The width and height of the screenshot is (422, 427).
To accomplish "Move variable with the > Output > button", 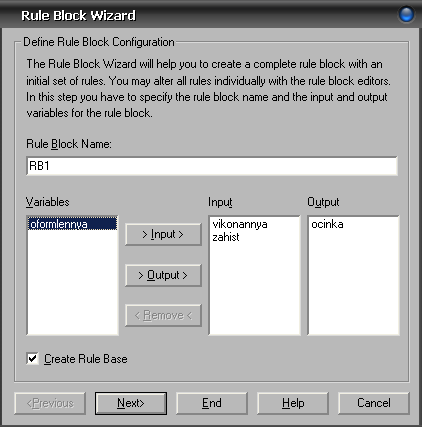I will click(163, 275).
